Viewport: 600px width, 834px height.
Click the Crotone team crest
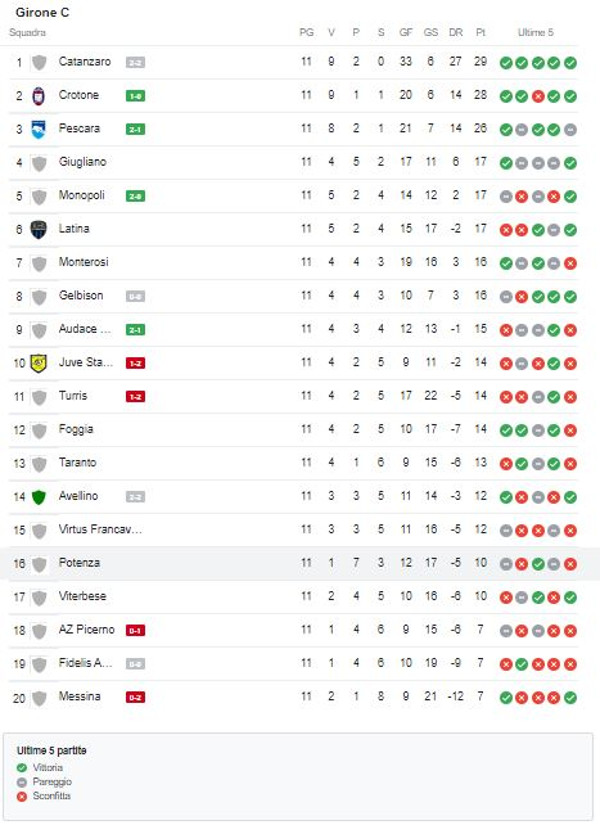(39, 96)
